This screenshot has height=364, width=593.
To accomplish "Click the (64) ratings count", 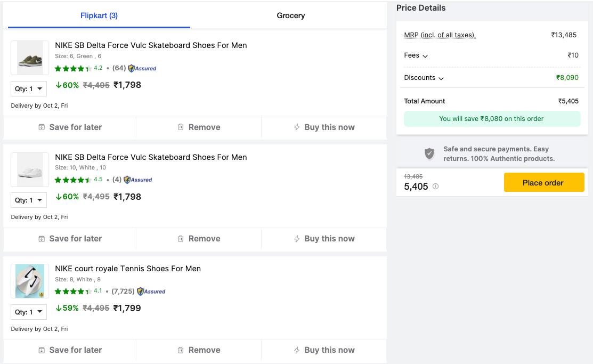I will point(119,68).
